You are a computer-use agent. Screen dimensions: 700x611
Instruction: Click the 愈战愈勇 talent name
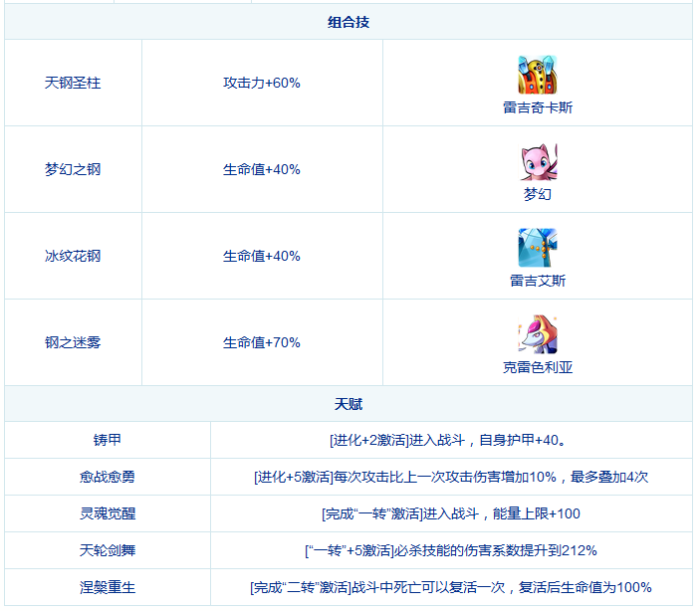coord(108,477)
